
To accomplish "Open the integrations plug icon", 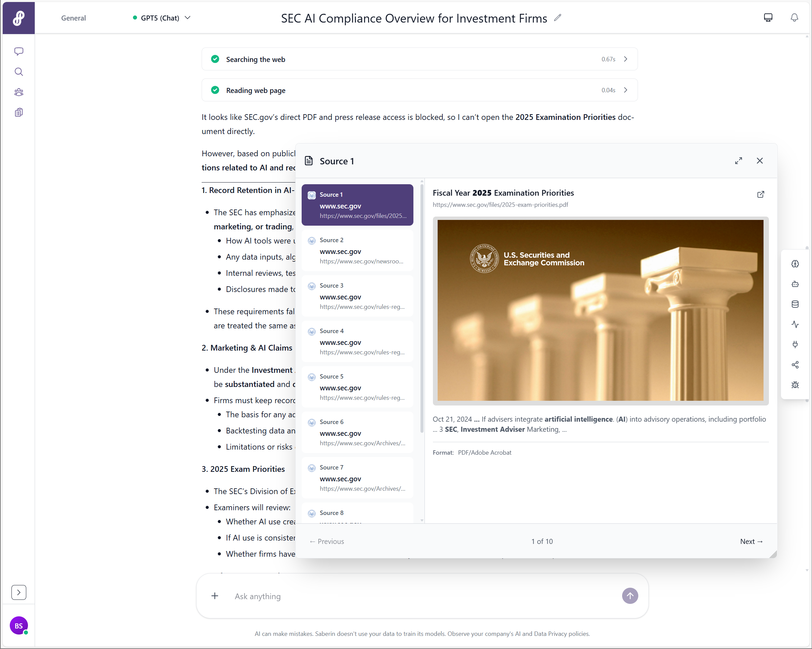I will coord(796,344).
